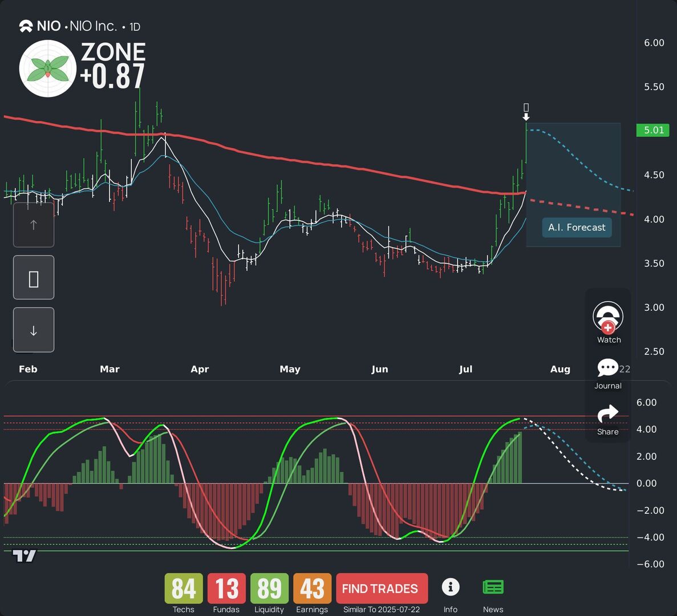677x616 pixels.
Task: Click the Similar To 2025-07-22 text
Action: 382,610
